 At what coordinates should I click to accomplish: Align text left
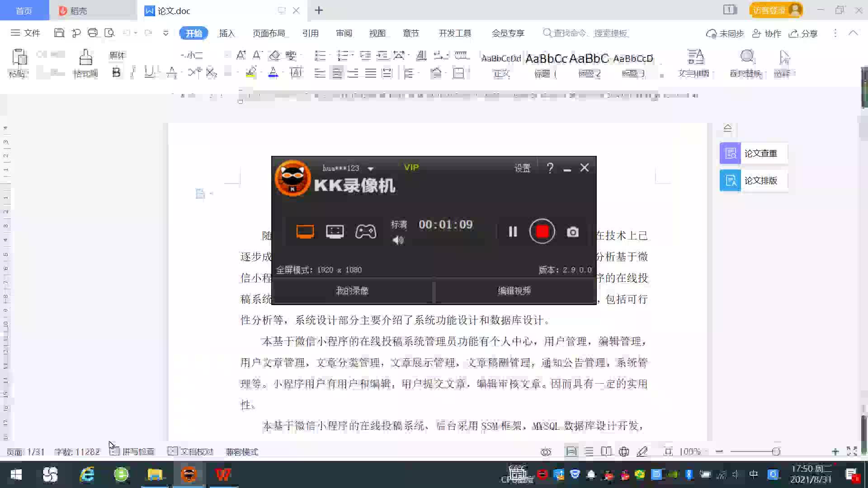point(320,73)
